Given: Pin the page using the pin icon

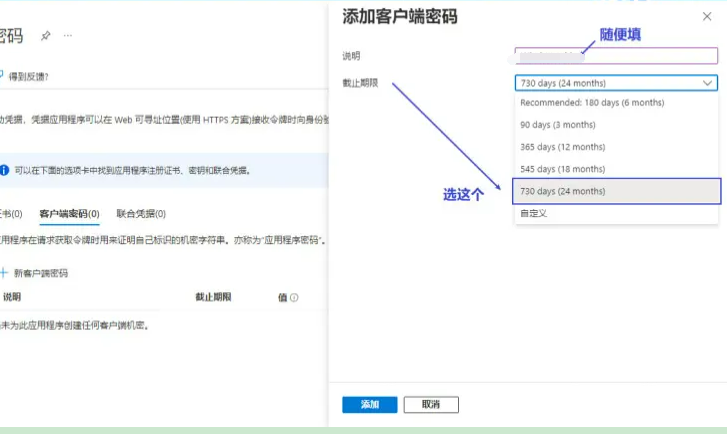Looking at the screenshot, I should (x=45, y=36).
